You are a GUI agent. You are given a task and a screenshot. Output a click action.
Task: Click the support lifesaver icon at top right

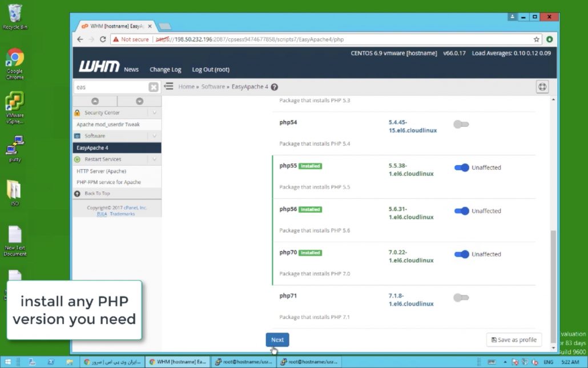[x=542, y=87]
